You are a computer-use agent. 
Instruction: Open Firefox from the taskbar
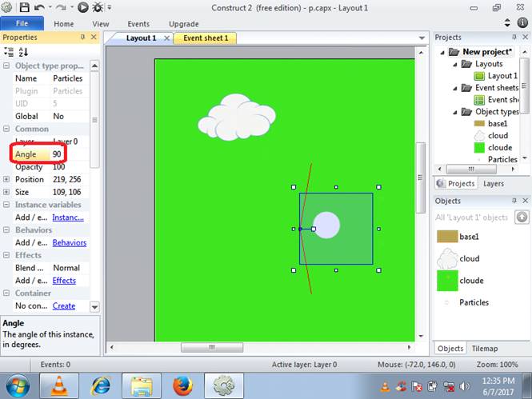point(183,385)
